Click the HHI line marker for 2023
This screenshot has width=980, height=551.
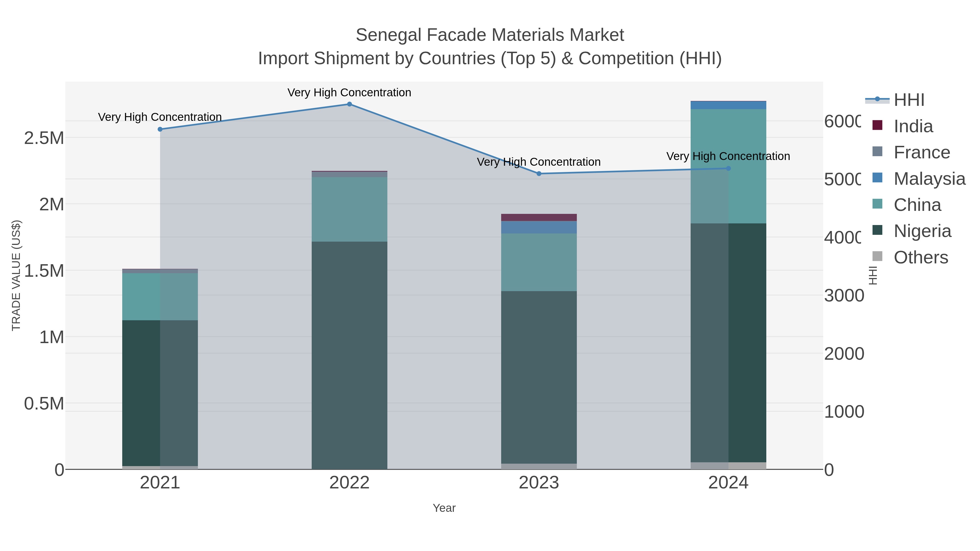tap(539, 174)
